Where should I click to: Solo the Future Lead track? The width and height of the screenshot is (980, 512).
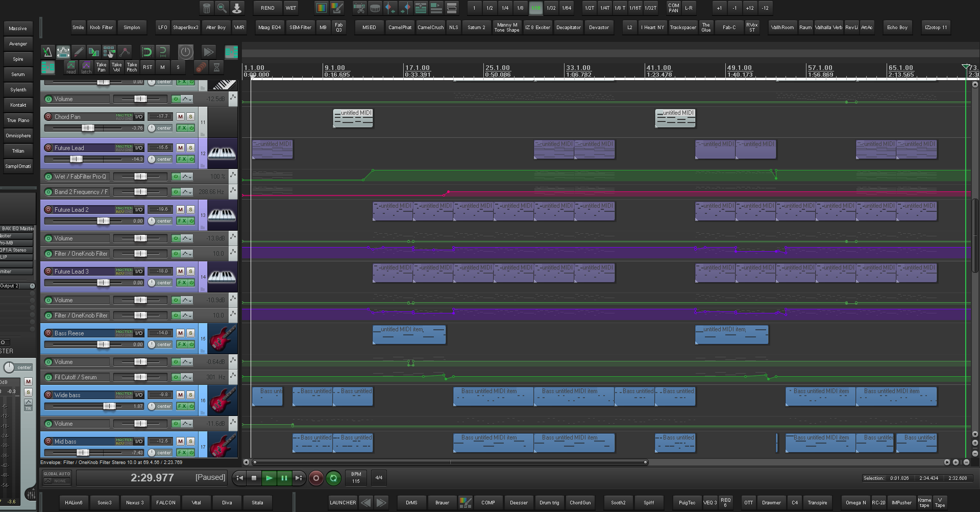point(190,148)
